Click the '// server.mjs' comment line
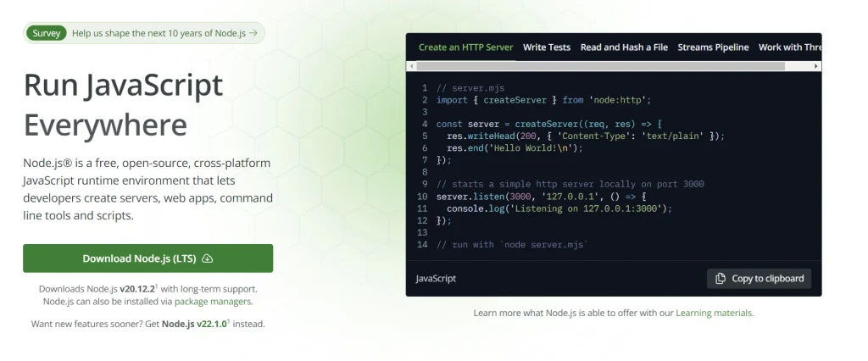 [x=470, y=88]
